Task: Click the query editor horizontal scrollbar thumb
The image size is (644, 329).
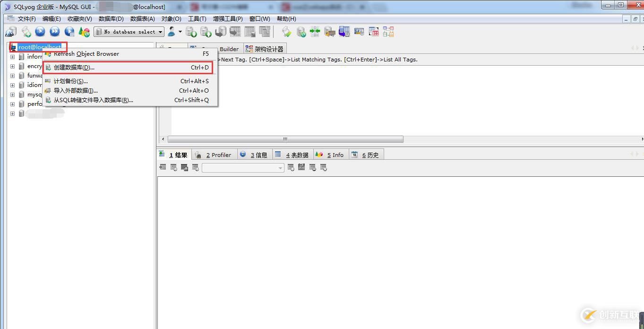Action: click(x=285, y=139)
